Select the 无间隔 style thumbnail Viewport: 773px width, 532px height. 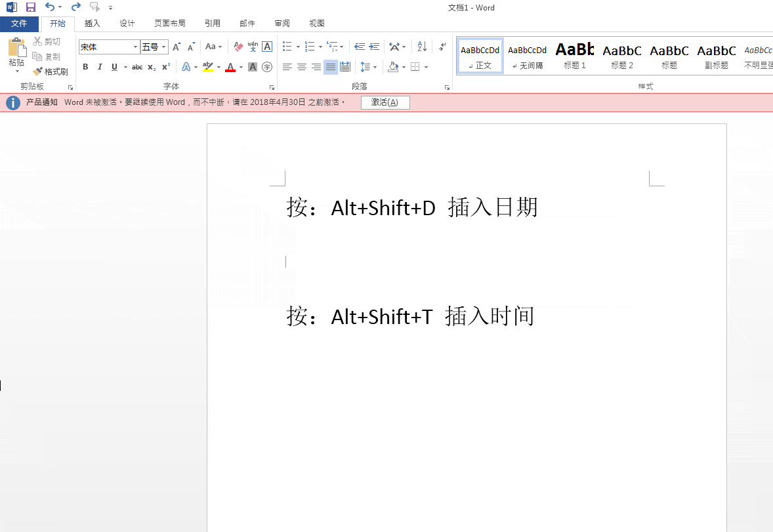point(527,56)
